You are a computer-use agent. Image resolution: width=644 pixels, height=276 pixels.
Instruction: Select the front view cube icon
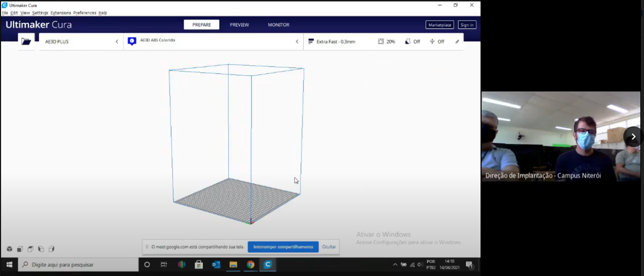click(x=20, y=249)
